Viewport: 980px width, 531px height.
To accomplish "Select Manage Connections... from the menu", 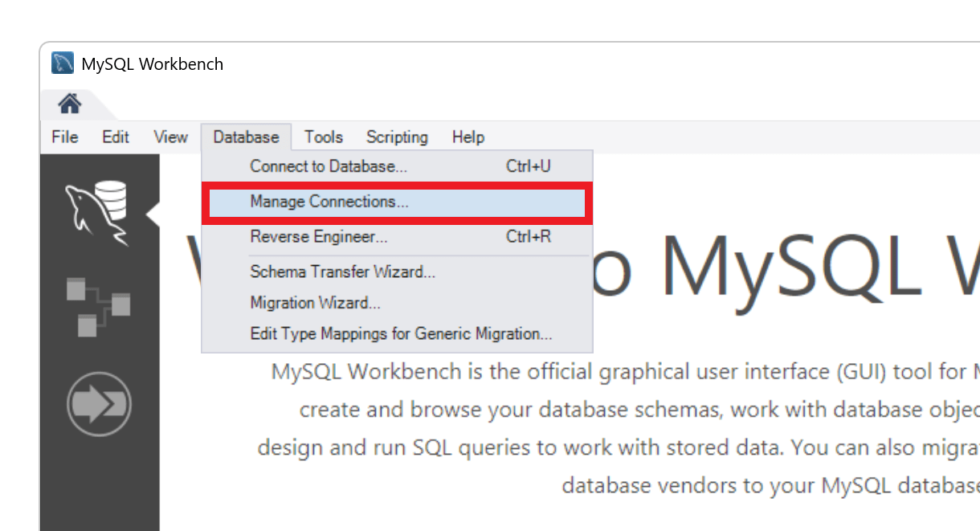I will coord(397,202).
